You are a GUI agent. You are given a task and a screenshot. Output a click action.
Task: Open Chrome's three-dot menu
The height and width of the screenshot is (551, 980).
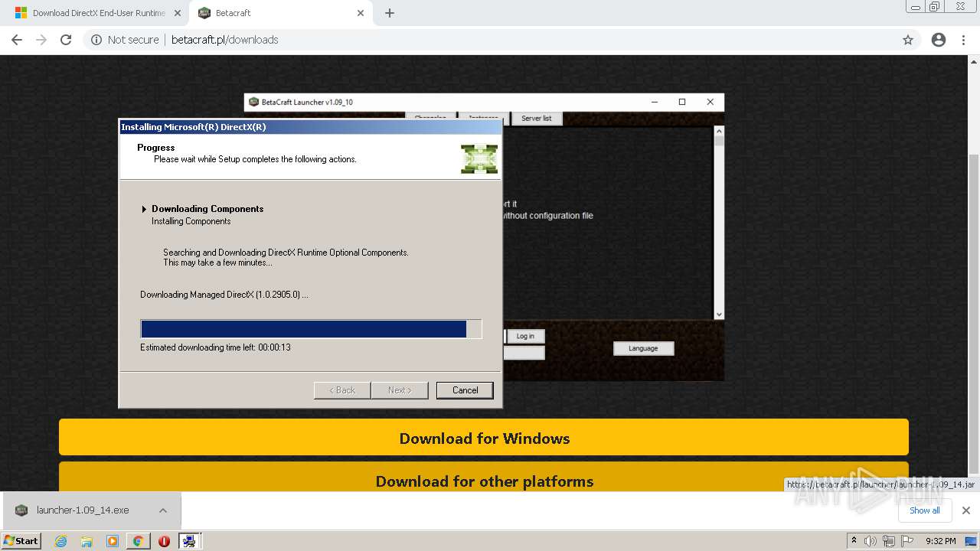[964, 40]
